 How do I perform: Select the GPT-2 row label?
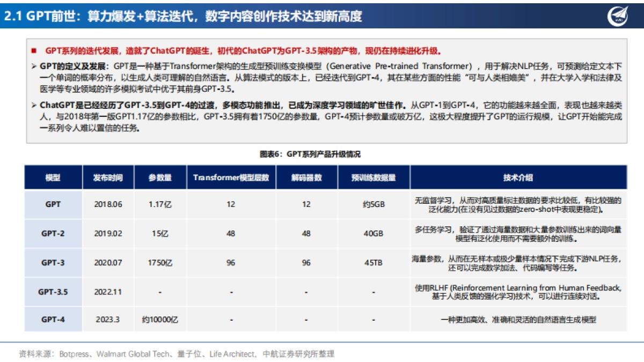(52, 234)
